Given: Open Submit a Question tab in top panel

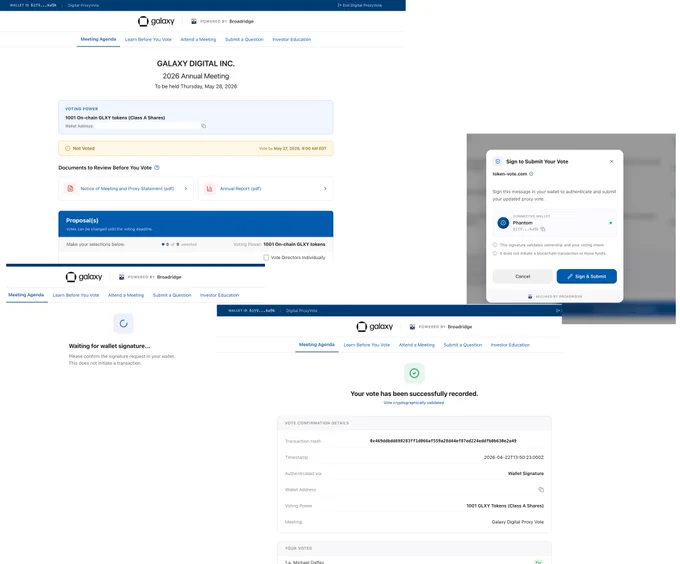Looking at the screenshot, I should 244,39.
